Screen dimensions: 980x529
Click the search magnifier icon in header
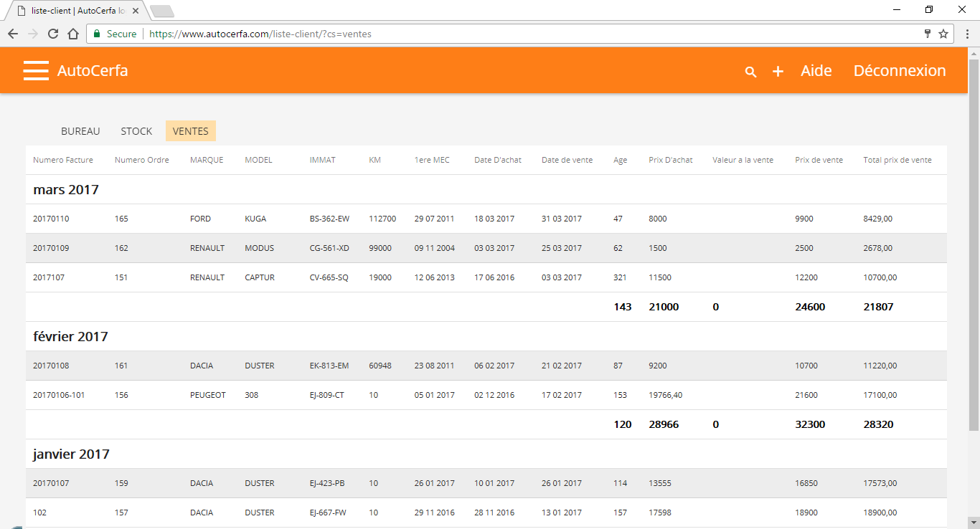coord(750,72)
